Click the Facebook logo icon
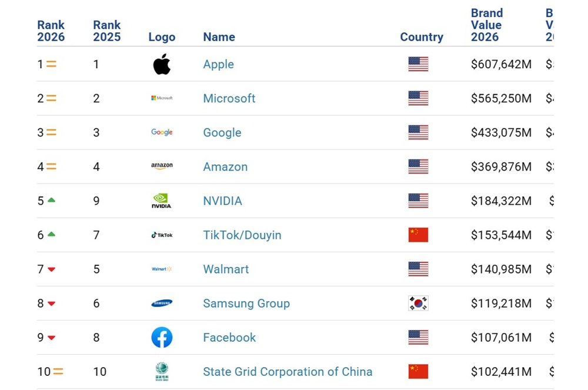 pos(162,338)
